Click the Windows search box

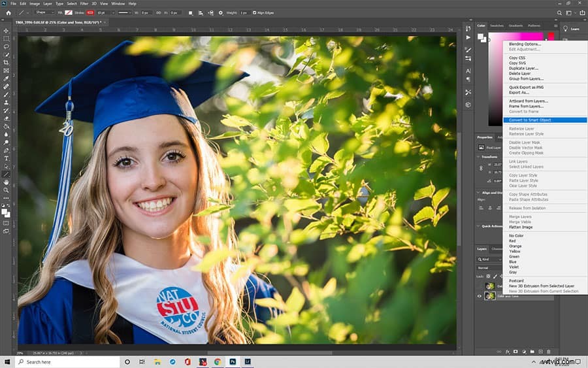pos(67,362)
